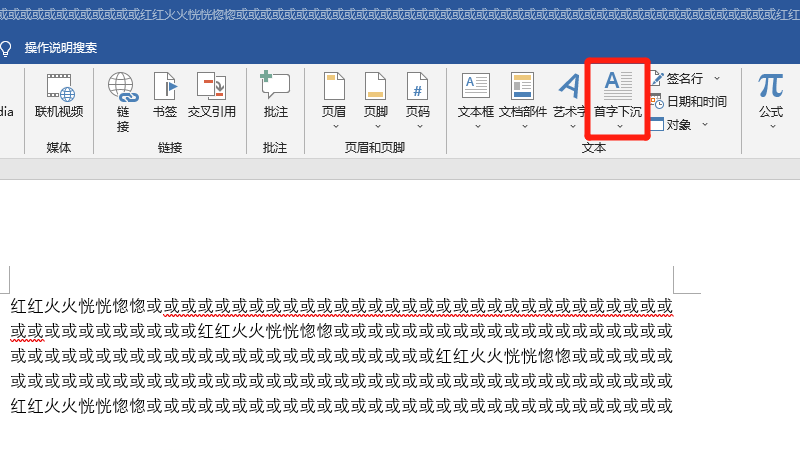800x450 pixels.
Task: Expand the Footer (页脚) dropdown
Action: click(x=376, y=127)
